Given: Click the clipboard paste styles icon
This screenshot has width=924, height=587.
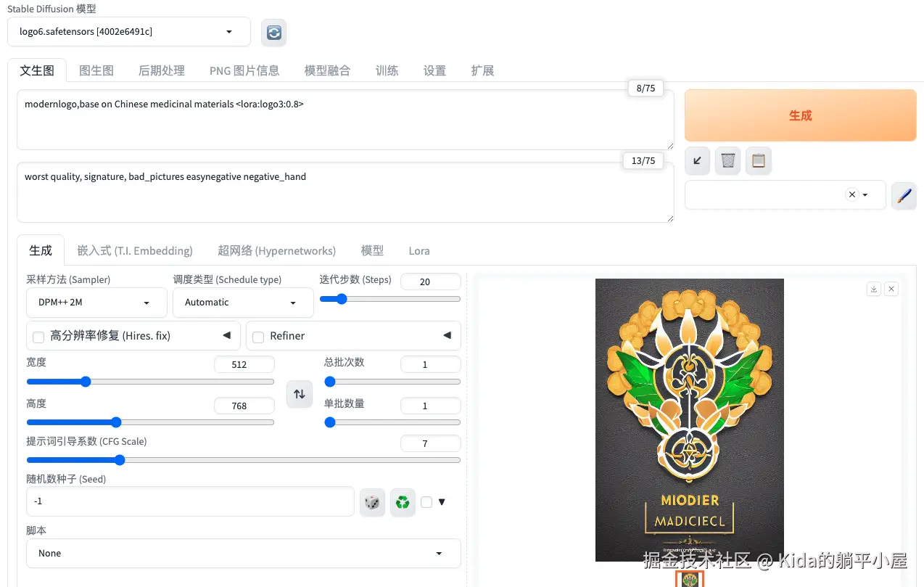Looking at the screenshot, I should click(x=759, y=160).
